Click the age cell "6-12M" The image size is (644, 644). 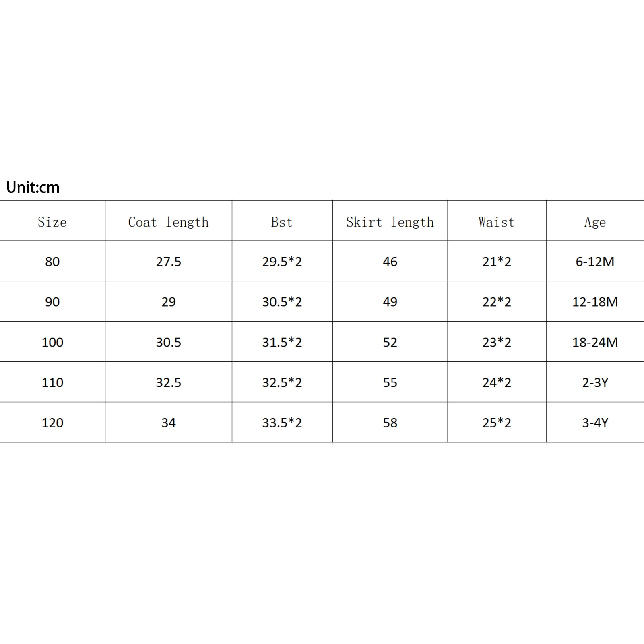(595, 262)
